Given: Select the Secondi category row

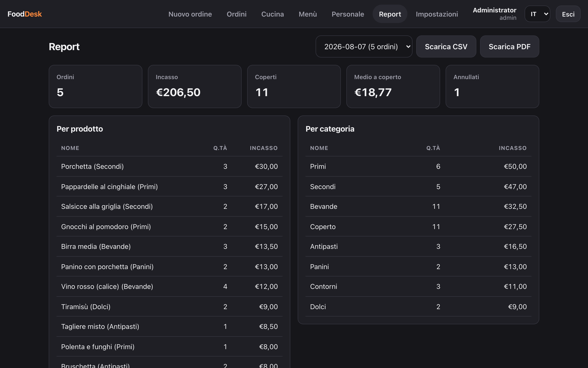Looking at the screenshot, I should [x=418, y=187].
